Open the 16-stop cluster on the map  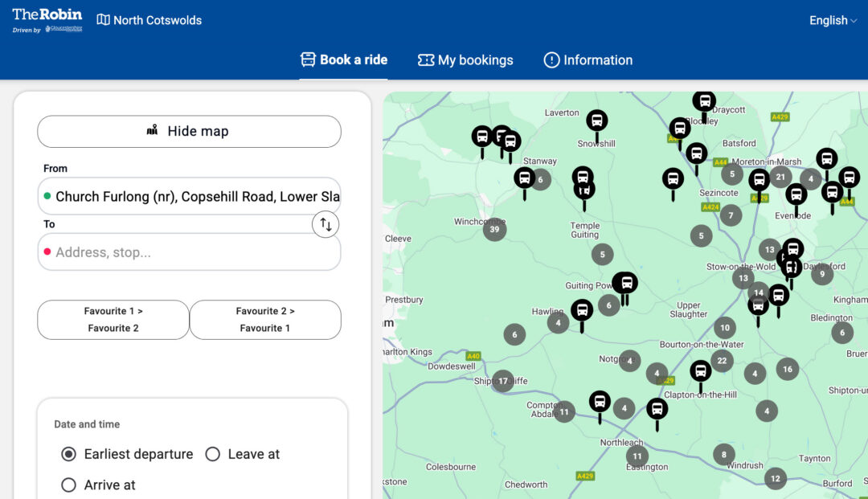click(788, 369)
